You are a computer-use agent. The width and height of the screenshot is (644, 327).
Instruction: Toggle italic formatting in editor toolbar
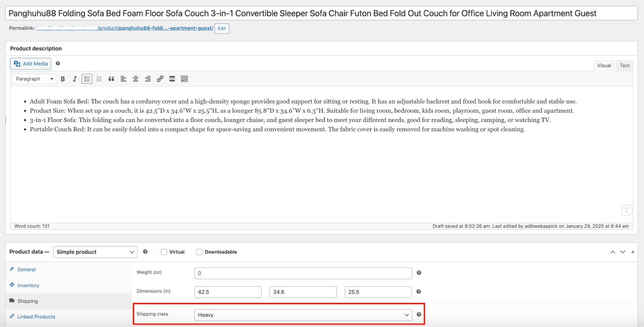pos(75,79)
